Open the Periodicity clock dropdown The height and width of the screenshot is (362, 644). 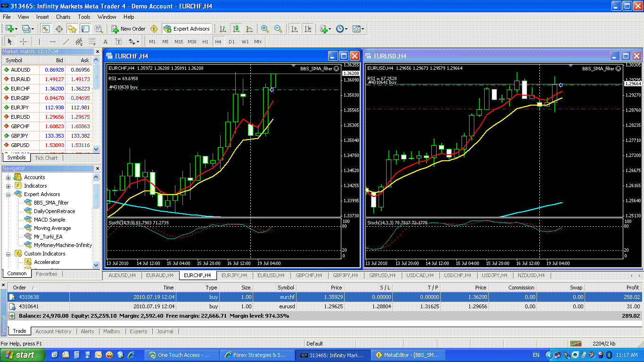(x=341, y=29)
